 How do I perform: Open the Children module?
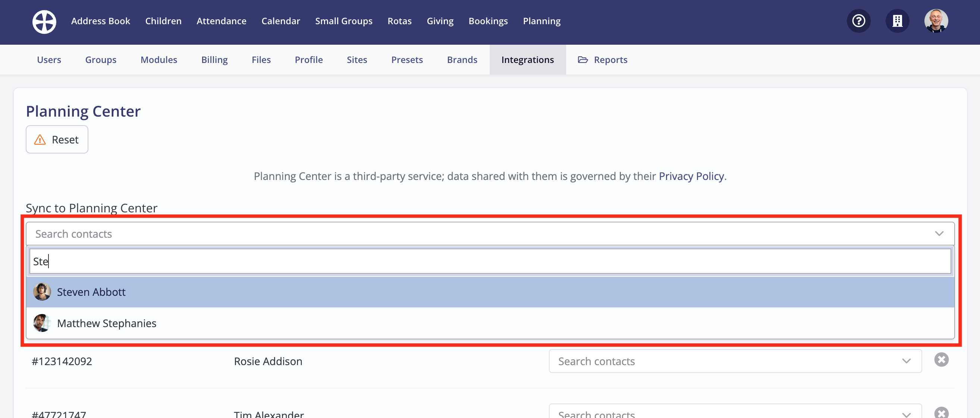[x=163, y=21]
